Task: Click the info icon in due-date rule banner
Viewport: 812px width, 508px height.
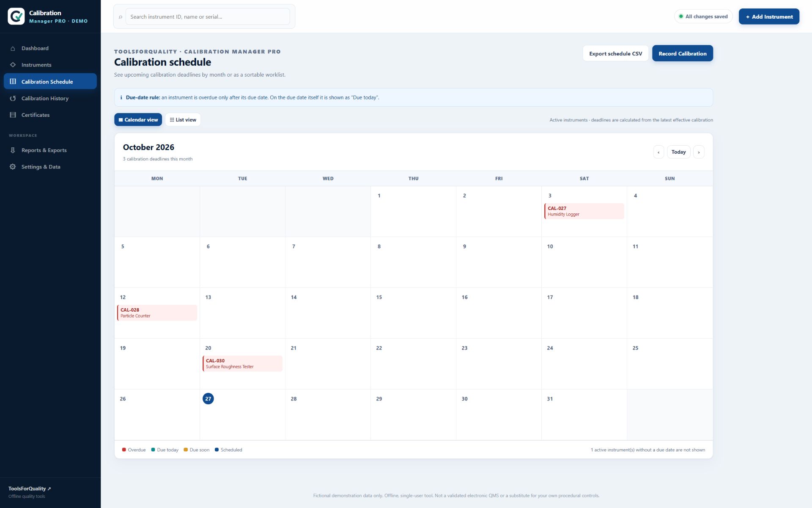Action: (x=121, y=97)
